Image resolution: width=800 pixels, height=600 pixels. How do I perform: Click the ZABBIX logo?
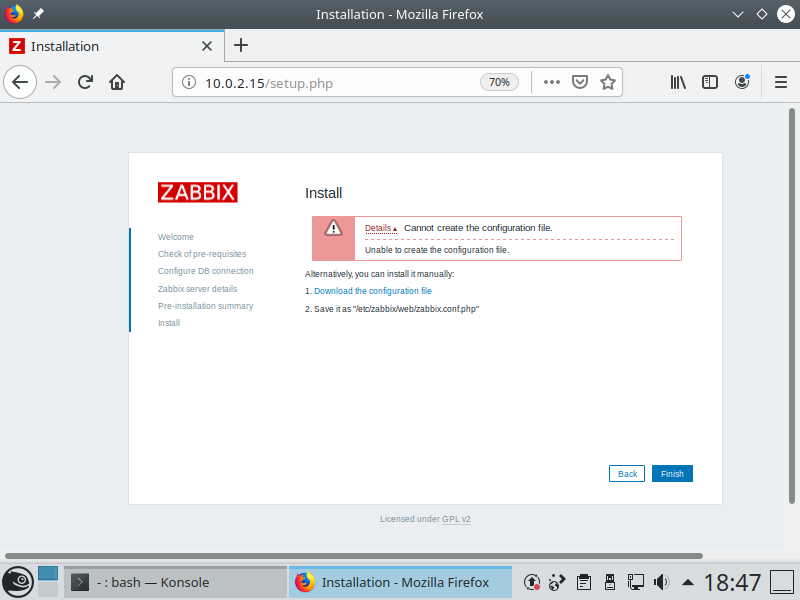pyautogui.click(x=197, y=192)
